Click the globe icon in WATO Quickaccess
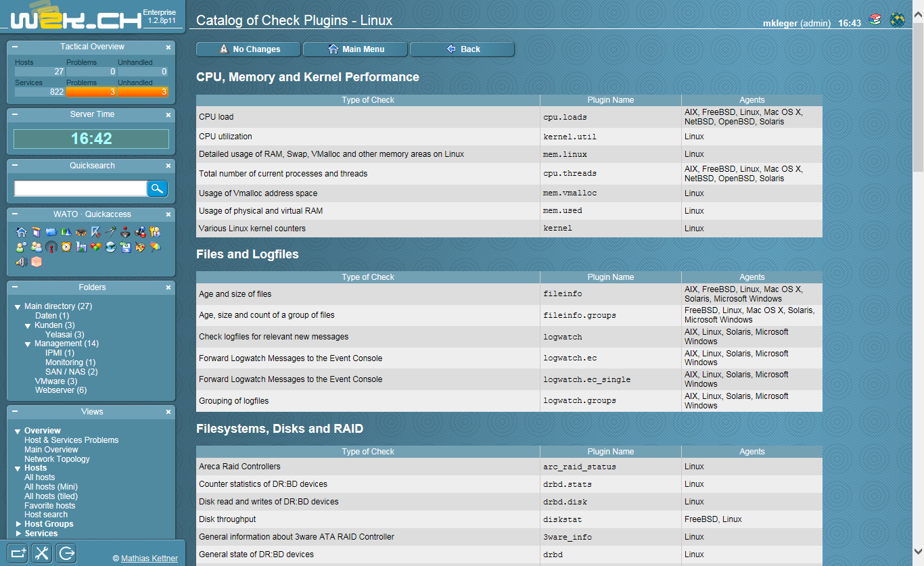The width and height of the screenshot is (924, 566). coord(111,247)
